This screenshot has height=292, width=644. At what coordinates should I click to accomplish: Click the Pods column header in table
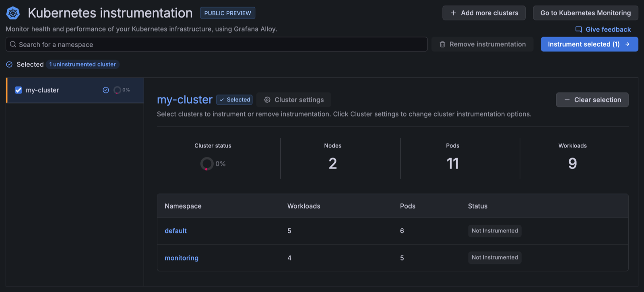click(408, 206)
